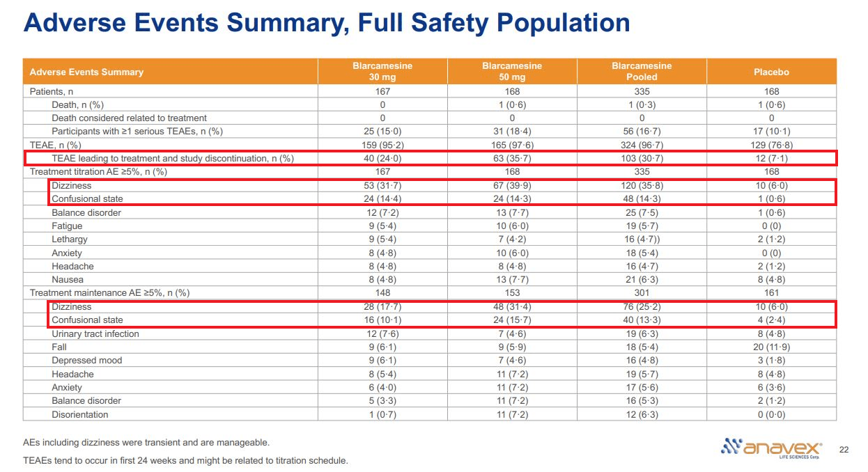Click the Blarcamesine Pooled column header
Viewport: 868px width, 472px height.
click(x=642, y=70)
